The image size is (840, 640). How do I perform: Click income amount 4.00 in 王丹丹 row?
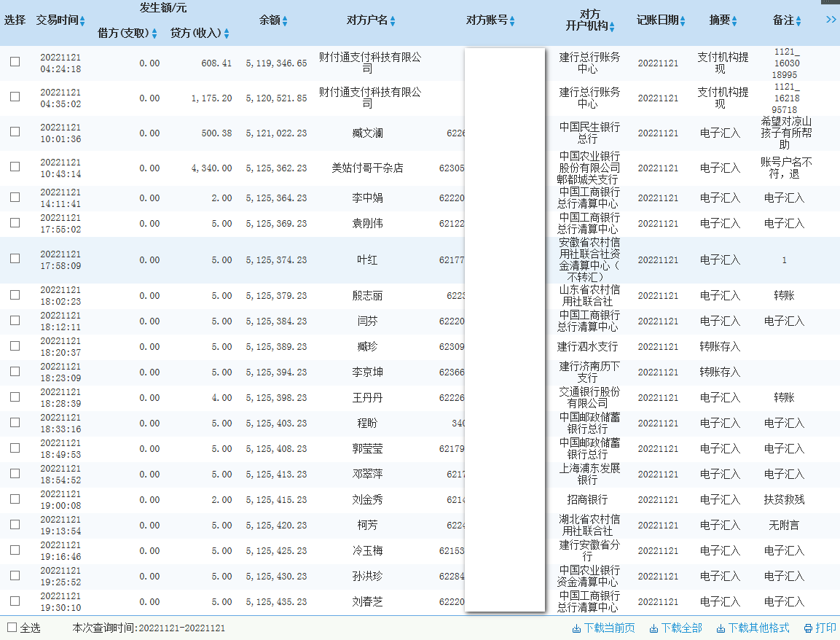click(221, 398)
